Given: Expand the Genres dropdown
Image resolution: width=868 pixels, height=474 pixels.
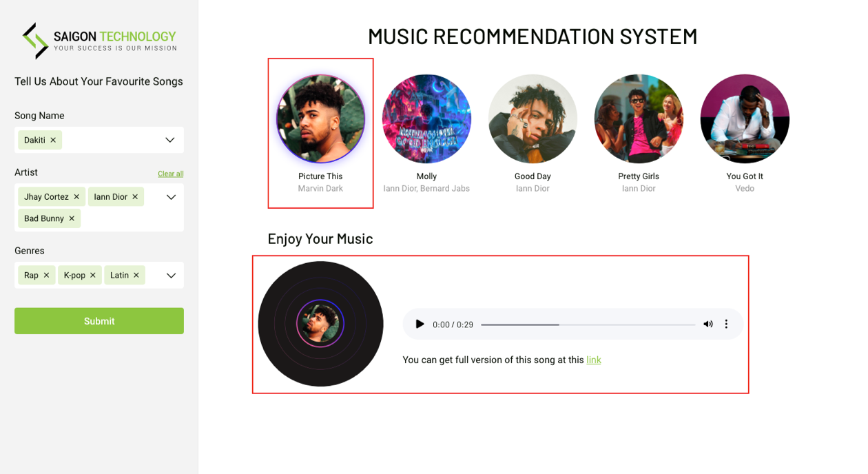Looking at the screenshot, I should [x=171, y=276].
